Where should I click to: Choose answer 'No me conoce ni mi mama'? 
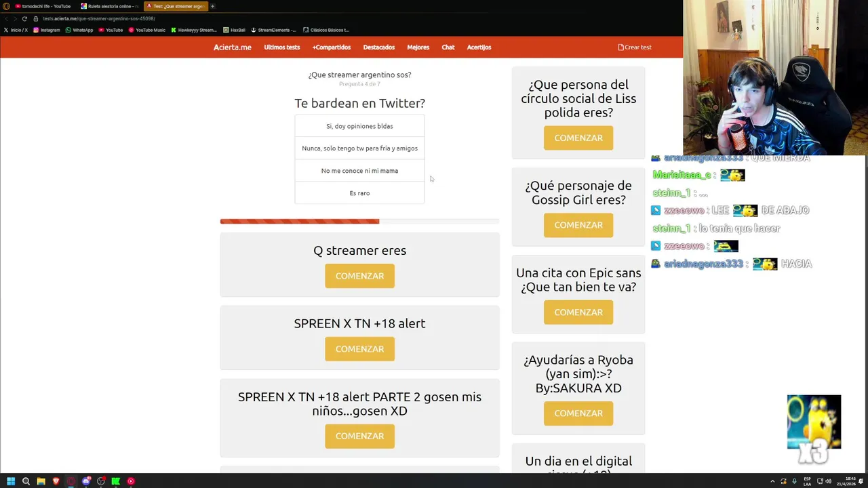click(x=359, y=171)
